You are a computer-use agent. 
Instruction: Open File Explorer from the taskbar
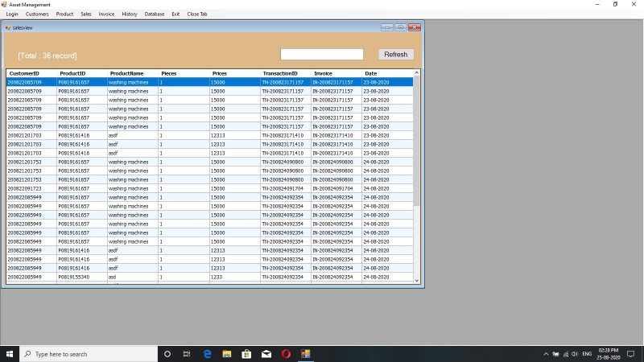(227, 354)
